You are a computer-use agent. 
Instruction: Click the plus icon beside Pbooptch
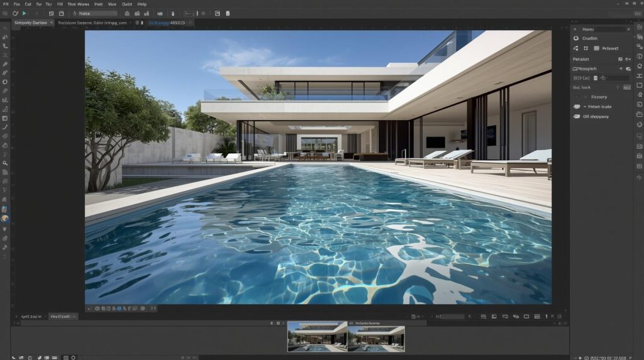[621, 68]
